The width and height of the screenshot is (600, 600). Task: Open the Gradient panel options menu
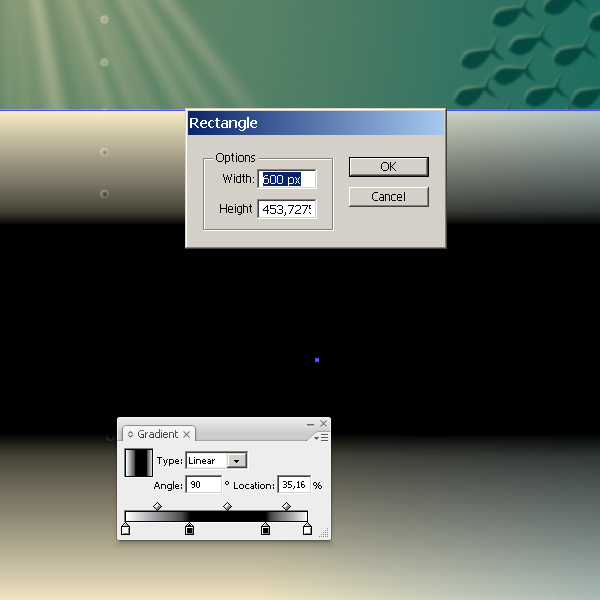(x=321, y=437)
